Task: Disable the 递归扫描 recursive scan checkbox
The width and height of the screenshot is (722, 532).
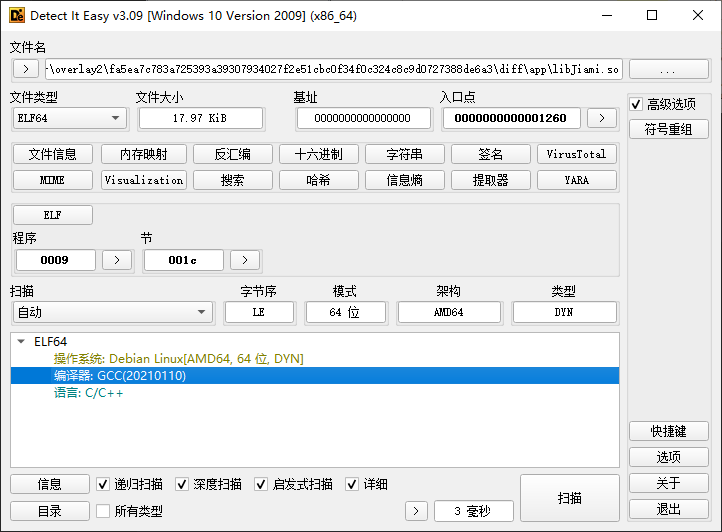Action: click(x=103, y=484)
